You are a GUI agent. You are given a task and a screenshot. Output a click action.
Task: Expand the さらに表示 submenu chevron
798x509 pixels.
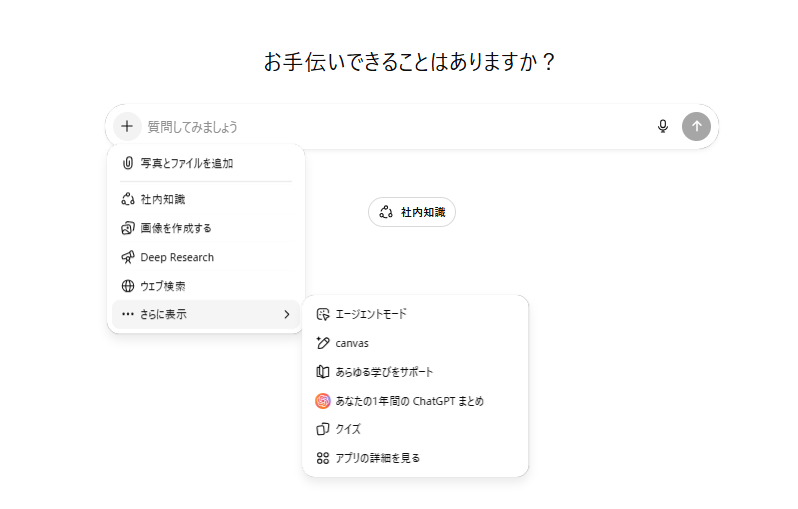point(287,315)
